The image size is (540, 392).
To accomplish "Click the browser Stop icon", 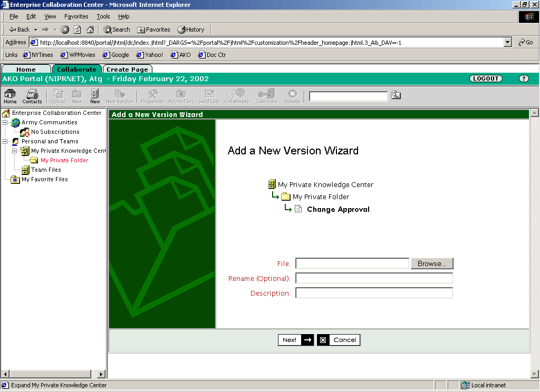I will click(65, 30).
